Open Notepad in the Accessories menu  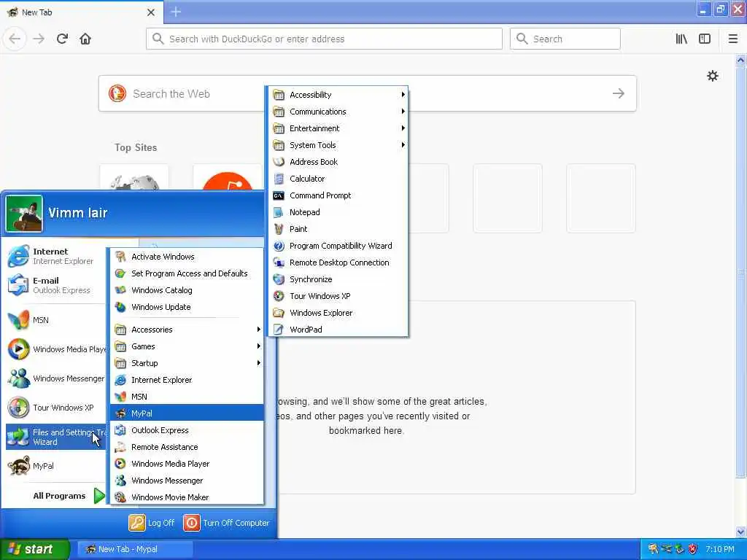click(338, 212)
